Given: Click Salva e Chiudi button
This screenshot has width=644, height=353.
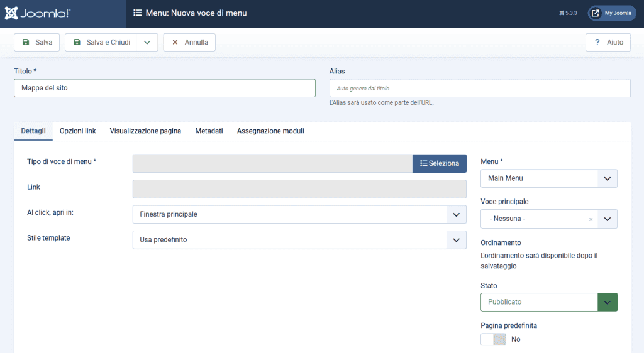Looking at the screenshot, I should (x=101, y=42).
